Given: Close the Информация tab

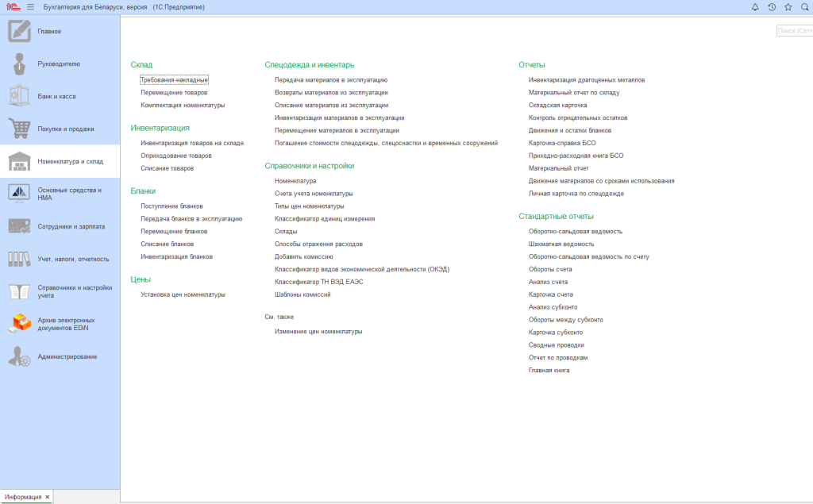Looking at the screenshot, I should pyautogui.click(x=47, y=497).
